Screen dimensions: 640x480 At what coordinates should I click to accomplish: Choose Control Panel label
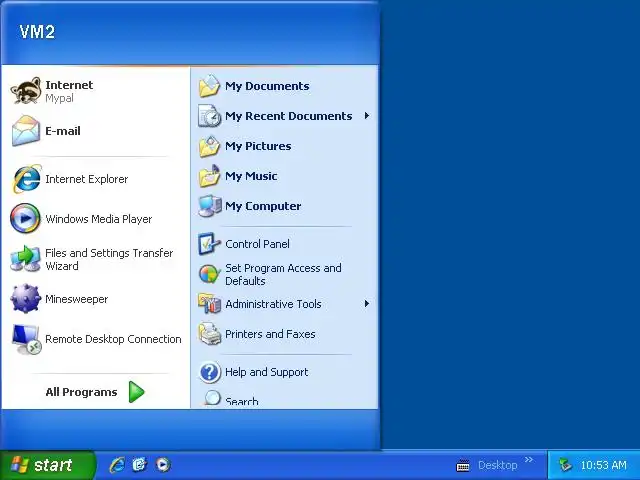click(x=257, y=244)
